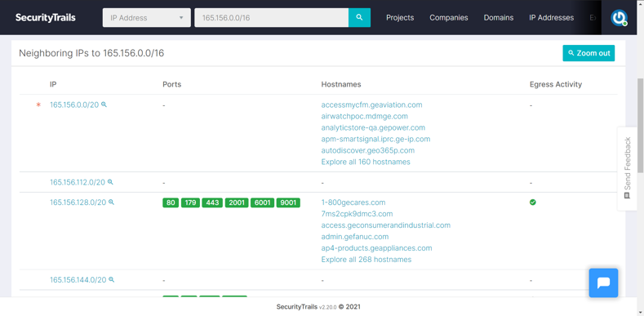Open the 165.156.112.0/20 subnet link
This screenshot has width=644, height=316.
[78, 182]
